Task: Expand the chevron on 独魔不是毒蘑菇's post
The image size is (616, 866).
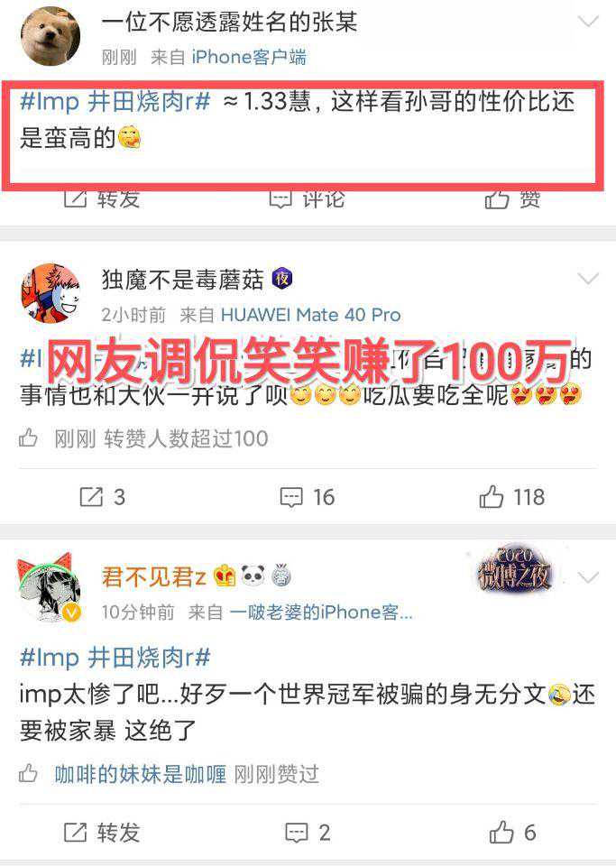Action: point(588,279)
